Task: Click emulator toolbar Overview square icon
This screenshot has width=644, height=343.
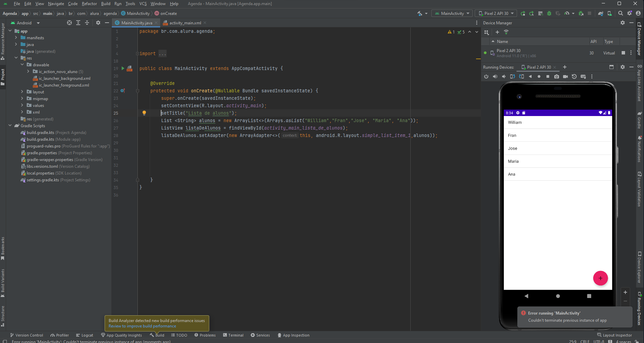Action: (548, 76)
